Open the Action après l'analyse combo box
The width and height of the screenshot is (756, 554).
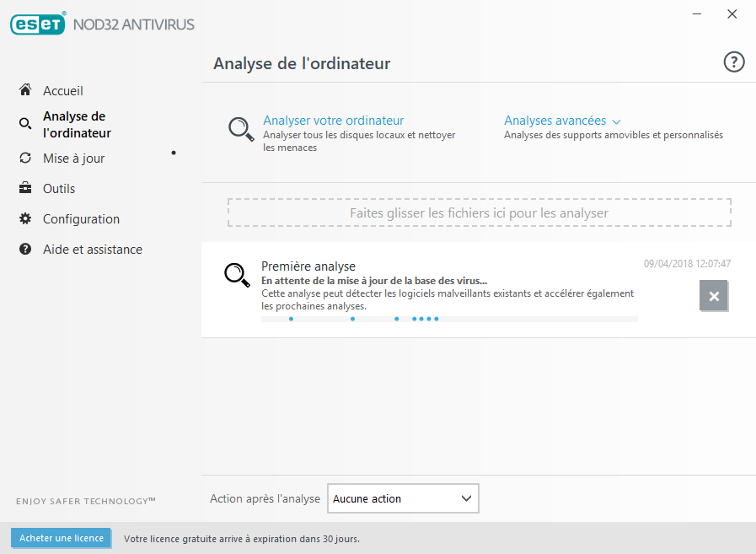[402, 498]
